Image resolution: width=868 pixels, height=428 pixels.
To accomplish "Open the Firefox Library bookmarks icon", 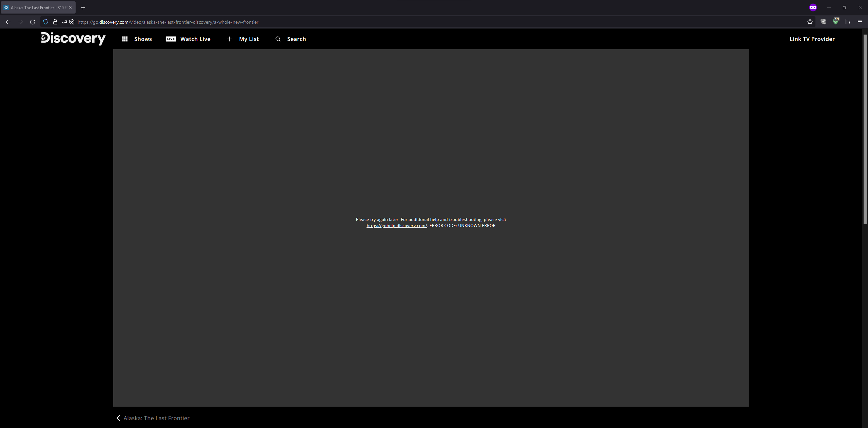I will 848,22.
